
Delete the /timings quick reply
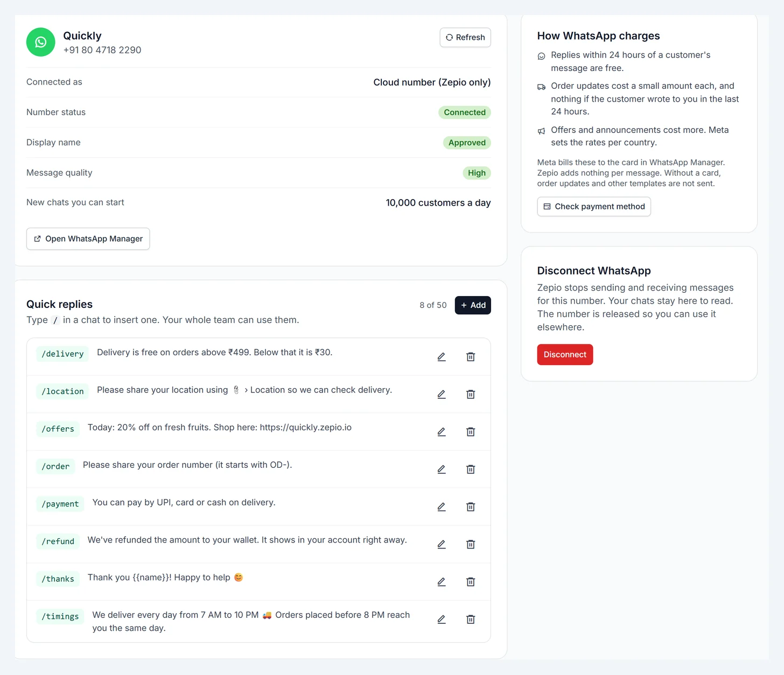(x=471, y=620)
